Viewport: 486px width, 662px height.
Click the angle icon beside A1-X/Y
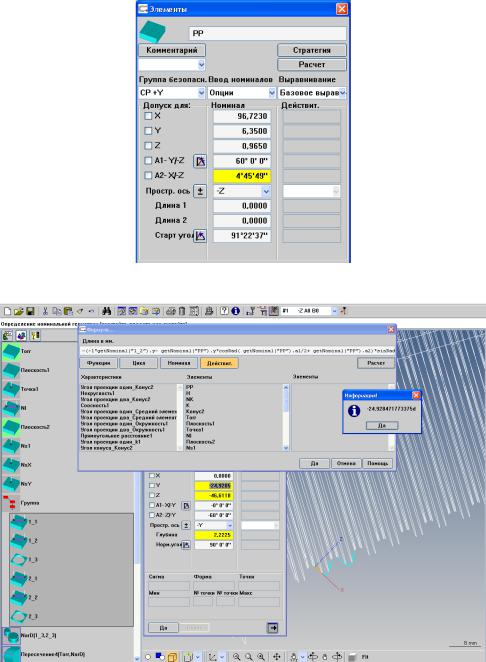pos(186,505)
